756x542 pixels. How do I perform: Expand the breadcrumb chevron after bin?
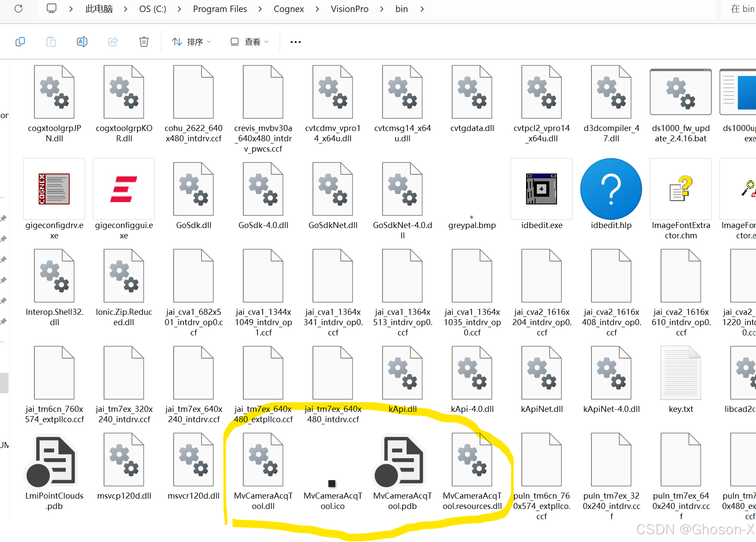tap(422, 9)
